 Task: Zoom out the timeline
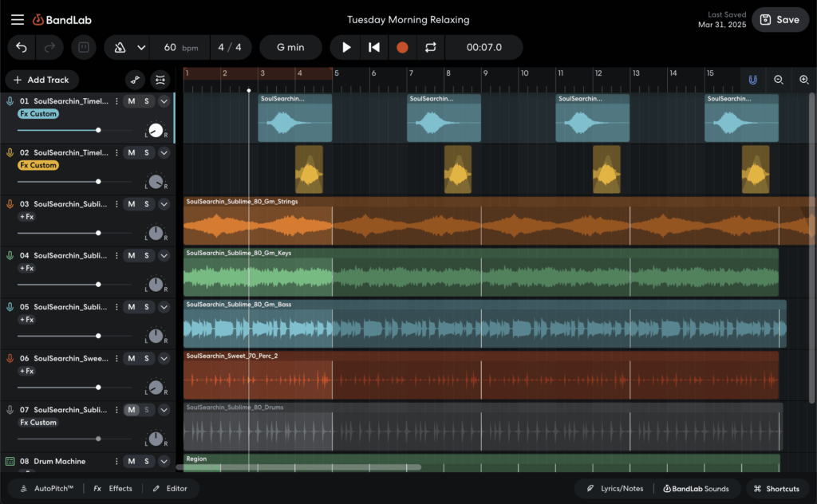point(779,80)
